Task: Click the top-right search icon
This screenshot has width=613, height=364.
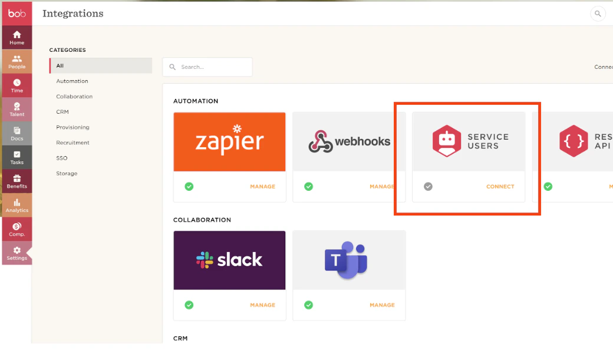Action: coord(597,14)
